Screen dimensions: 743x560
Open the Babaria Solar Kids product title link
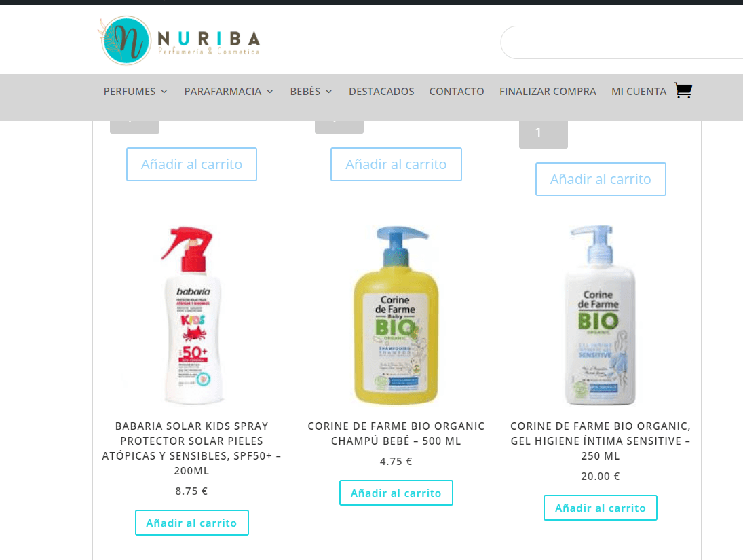pos(192,448)
